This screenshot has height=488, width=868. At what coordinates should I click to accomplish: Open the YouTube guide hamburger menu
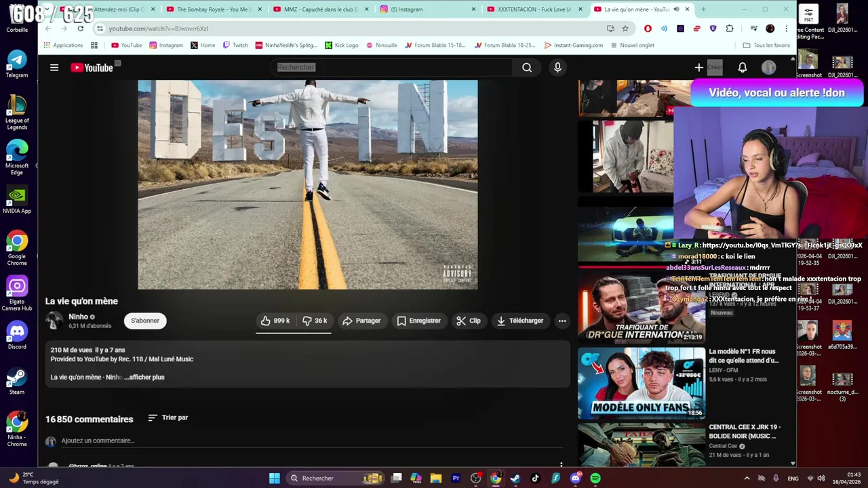pos(54,67)
